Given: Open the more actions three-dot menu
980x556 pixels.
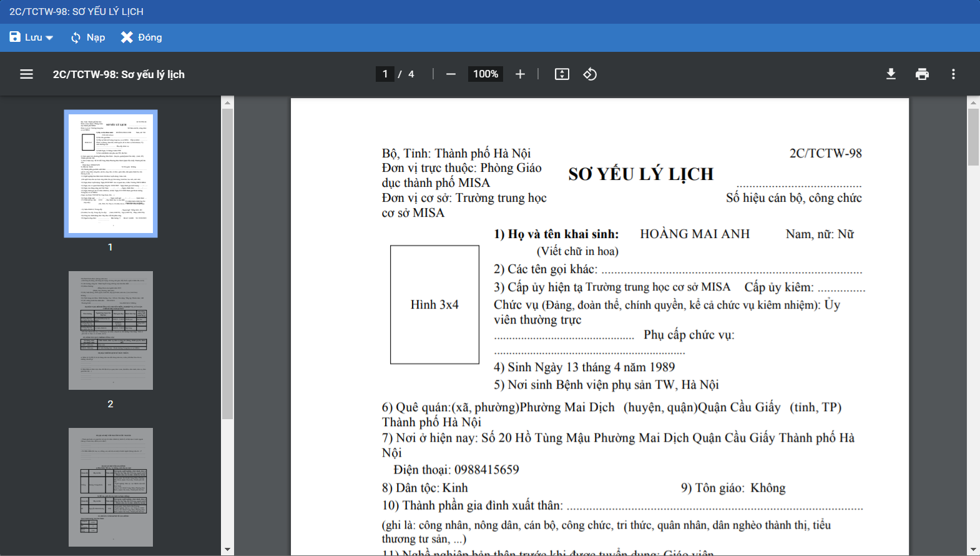Looking at the screenshot, I should (953, 74).
